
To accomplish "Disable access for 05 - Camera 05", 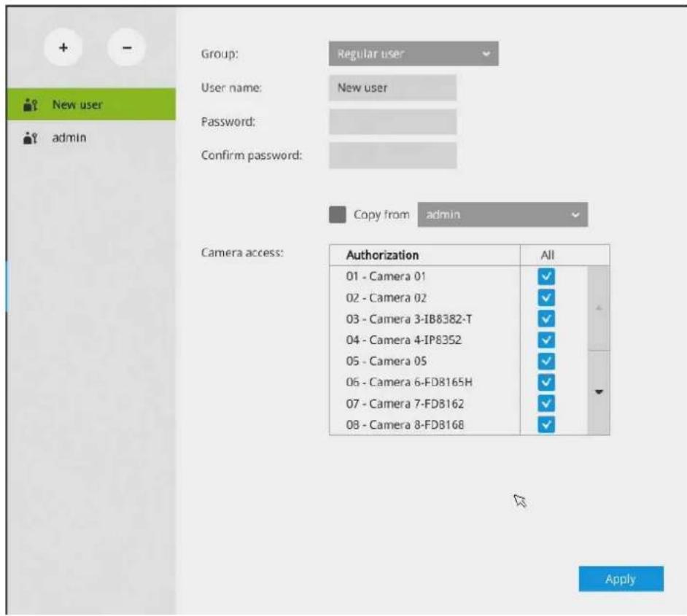I will (x=546, y=361).
